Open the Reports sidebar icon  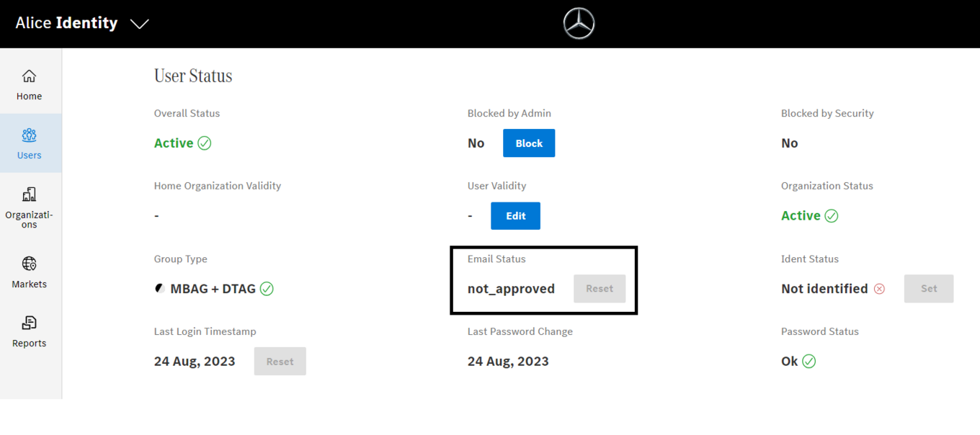click(29, 323)
